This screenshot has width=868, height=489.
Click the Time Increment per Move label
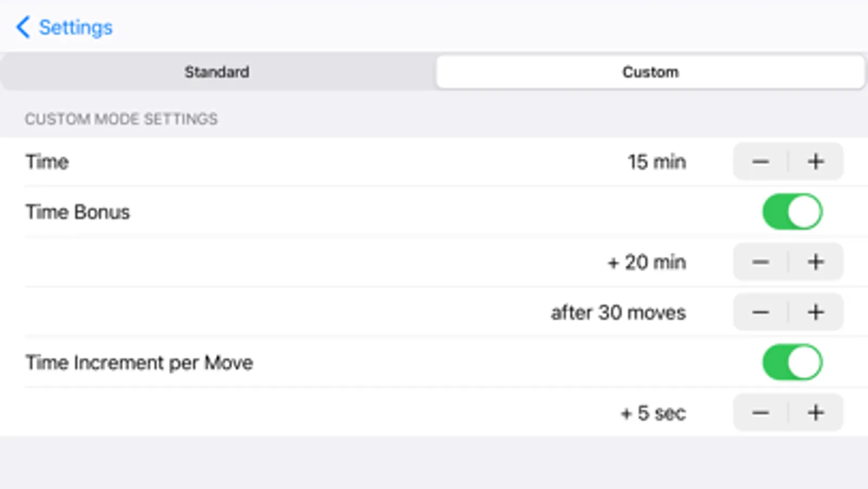(139, 363)
